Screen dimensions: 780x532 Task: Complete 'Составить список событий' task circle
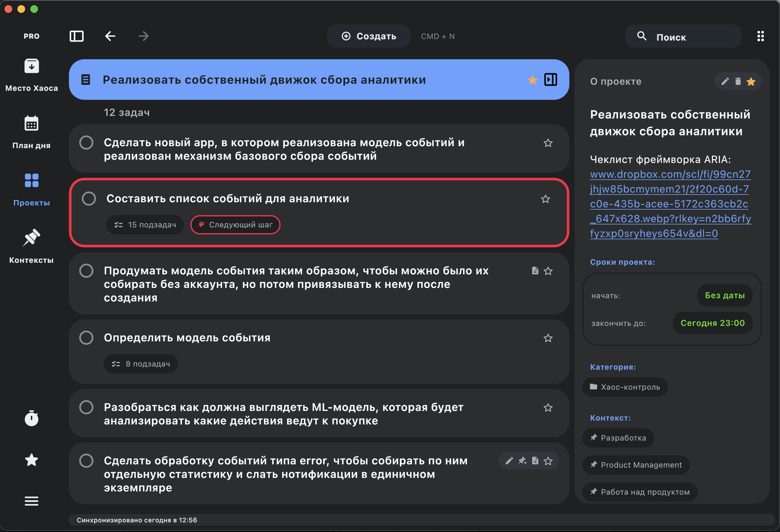coord(89,199)
